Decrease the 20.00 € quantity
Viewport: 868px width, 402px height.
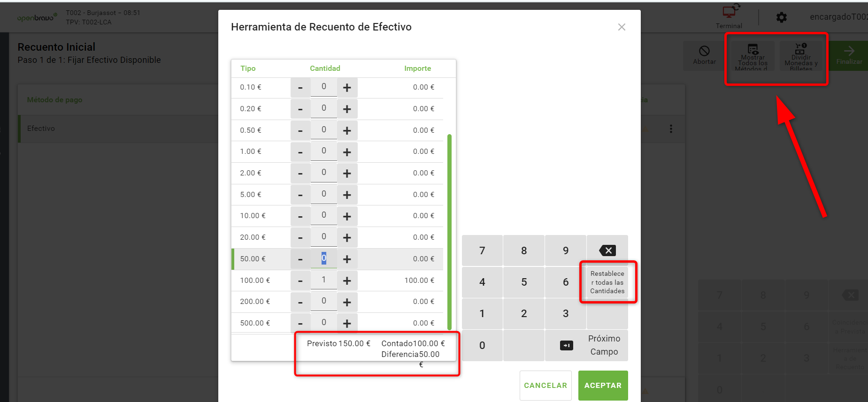[300, 238]
